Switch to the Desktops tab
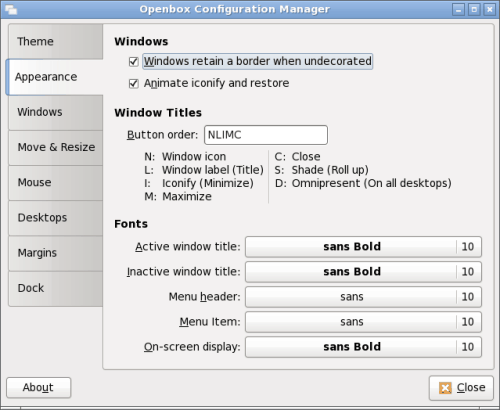Screen dimensions: 500x410 point(55,218)
